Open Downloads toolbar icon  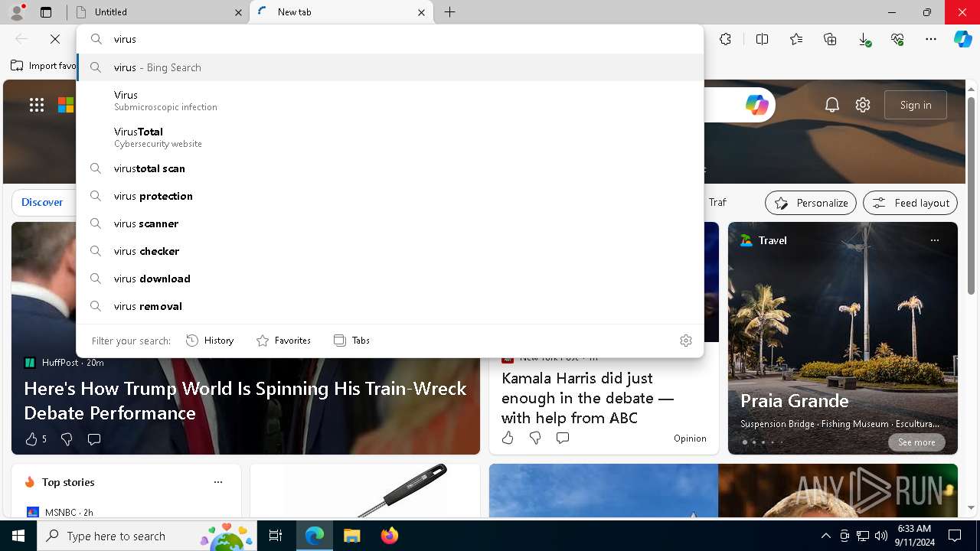[864, 39]
